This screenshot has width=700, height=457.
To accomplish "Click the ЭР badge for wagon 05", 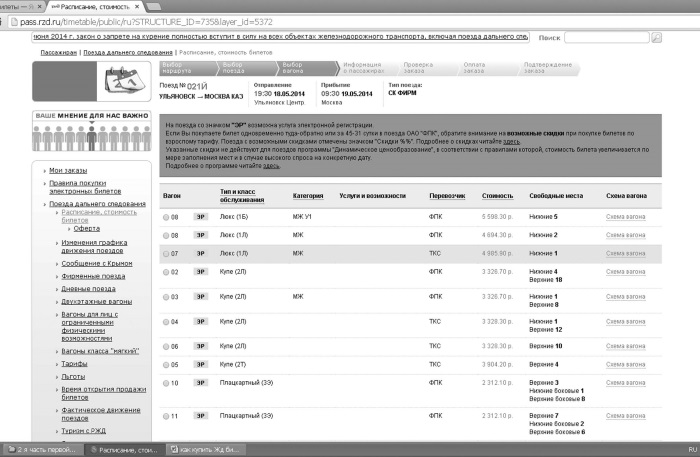I will click(200, 365).
